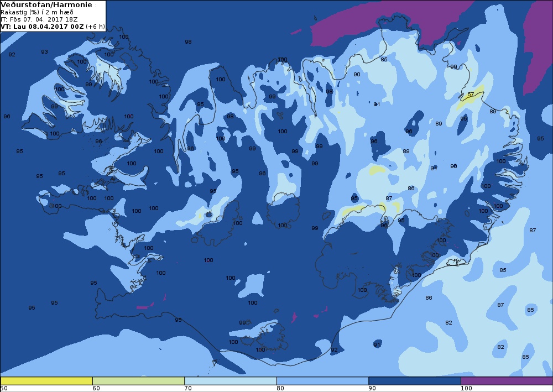Click the humidity value "93" on the map
Image resolution: width=553 pixels, height=392 pixels.
(44, 52)
